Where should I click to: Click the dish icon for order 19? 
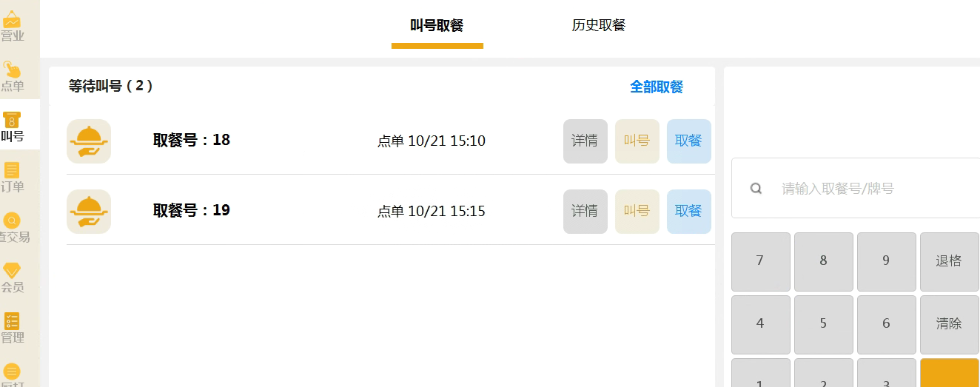(89, 212)
